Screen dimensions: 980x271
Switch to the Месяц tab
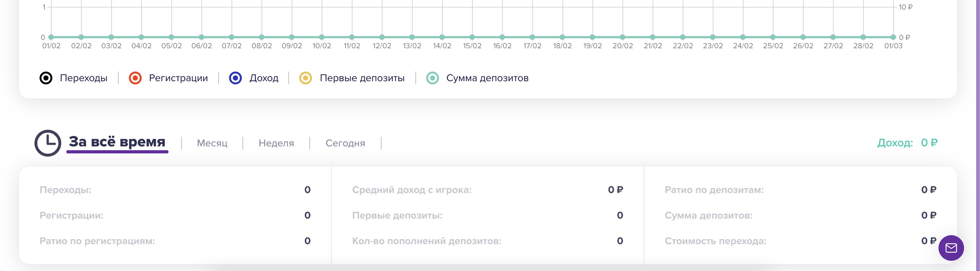(x=212, y=143)
